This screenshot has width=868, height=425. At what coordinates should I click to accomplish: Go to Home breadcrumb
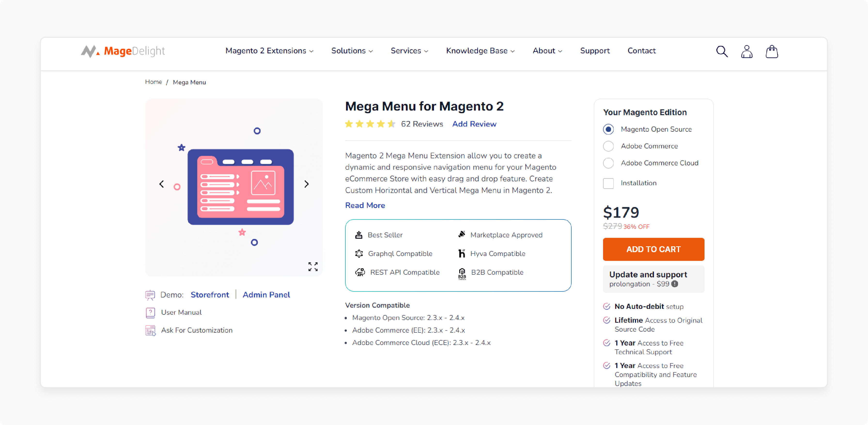click(x=153, y=82)
